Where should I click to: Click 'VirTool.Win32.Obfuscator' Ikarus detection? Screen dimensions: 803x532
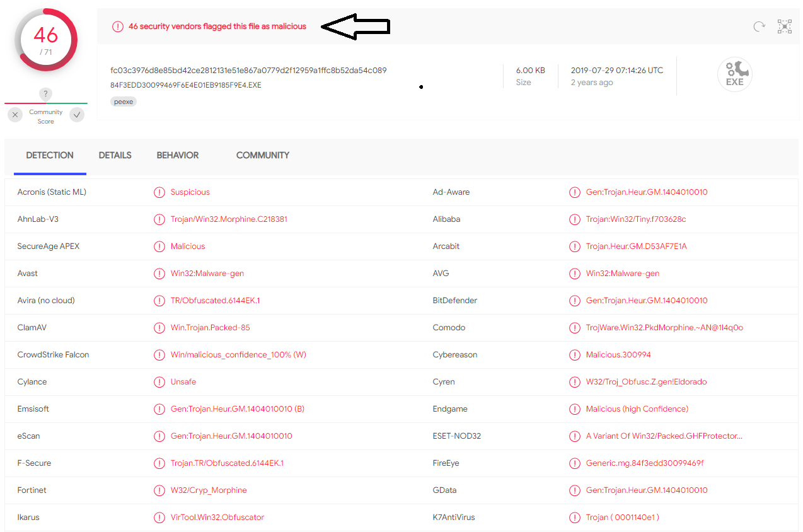tap(217, 518)
